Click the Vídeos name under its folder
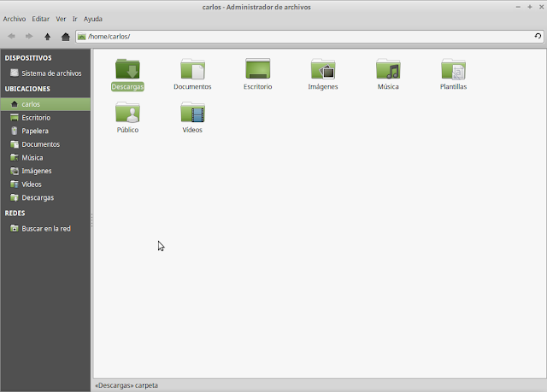Screen dimensions: 547x392 point(192,130)
